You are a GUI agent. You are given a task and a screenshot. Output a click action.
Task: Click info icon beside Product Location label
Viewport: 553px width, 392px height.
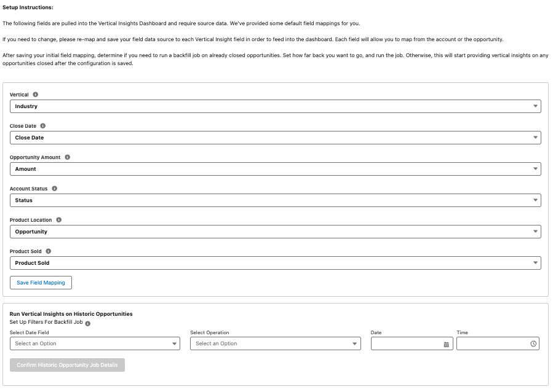pos(59,220)
